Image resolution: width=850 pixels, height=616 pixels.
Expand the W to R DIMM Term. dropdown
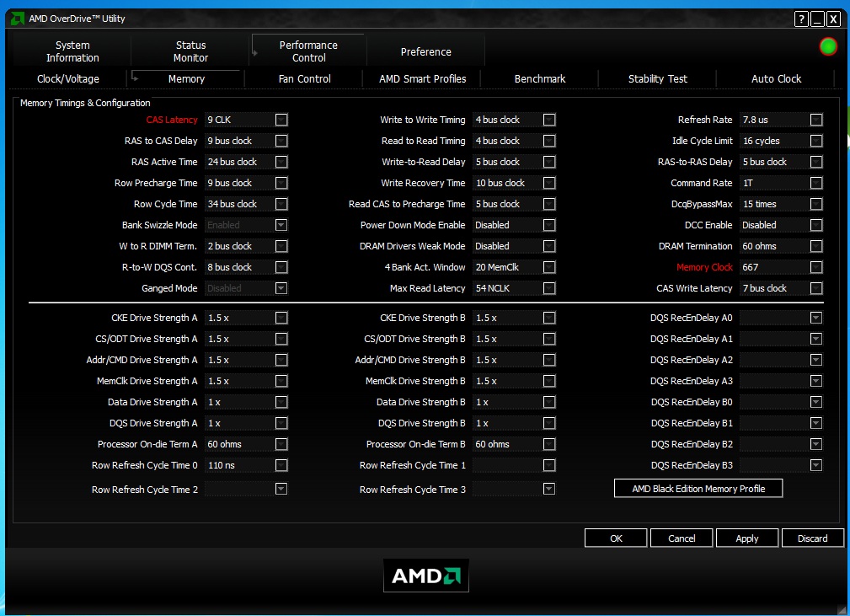coord(281,246)
